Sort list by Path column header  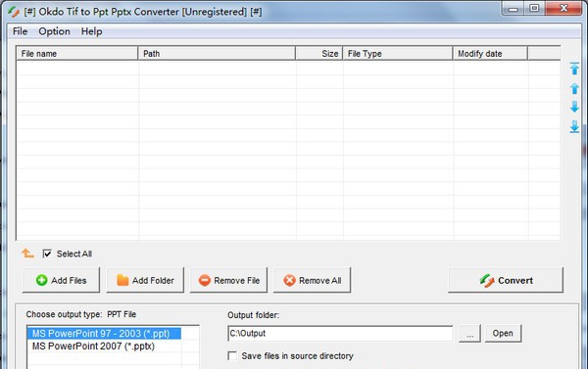(217, 54)
